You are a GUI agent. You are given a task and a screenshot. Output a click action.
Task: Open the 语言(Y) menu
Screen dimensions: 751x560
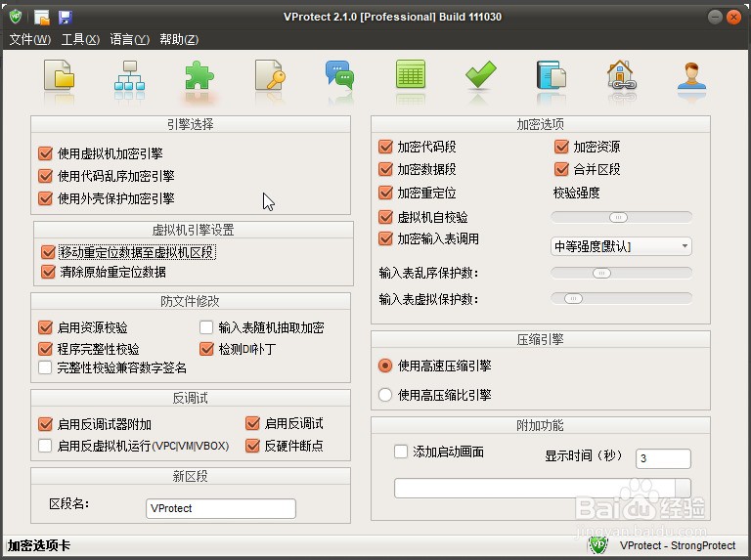(129, 39)
